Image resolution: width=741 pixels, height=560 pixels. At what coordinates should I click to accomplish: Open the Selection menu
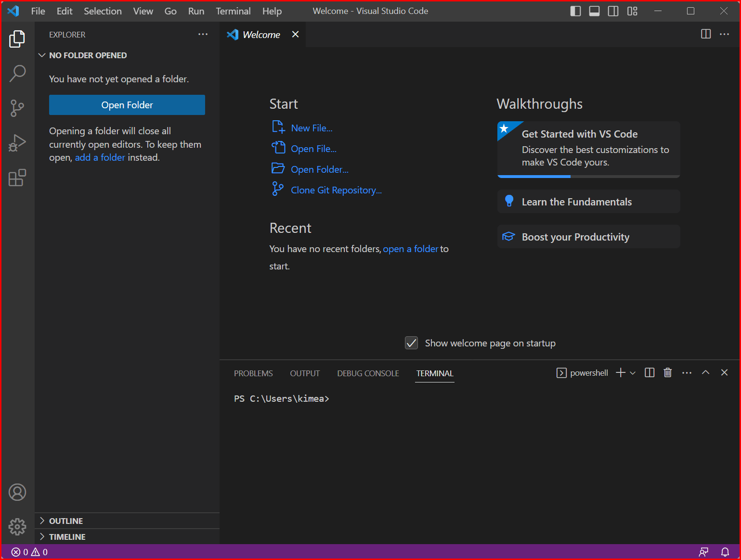pos(103,11)
